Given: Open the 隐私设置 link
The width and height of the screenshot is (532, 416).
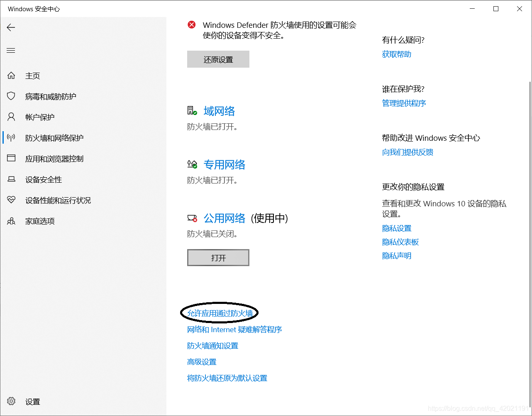Looking at the screenshot, I should pos(397,228).
